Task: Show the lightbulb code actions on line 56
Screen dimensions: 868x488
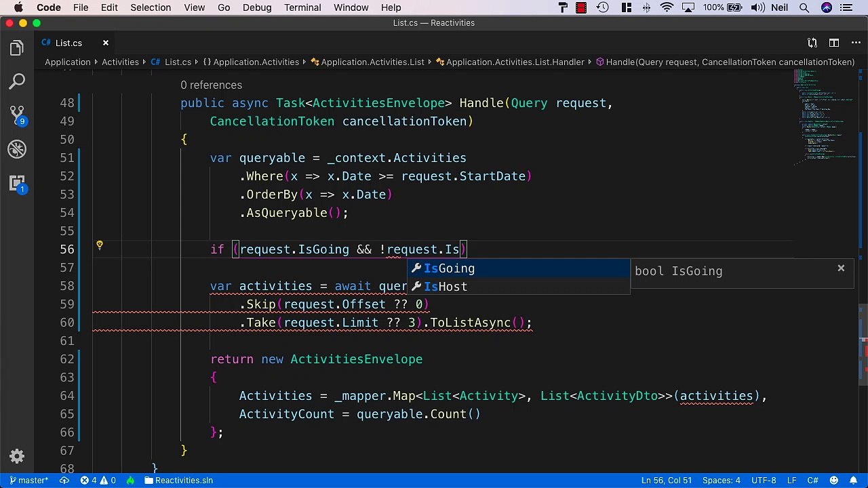Action: tap(99, 245)
